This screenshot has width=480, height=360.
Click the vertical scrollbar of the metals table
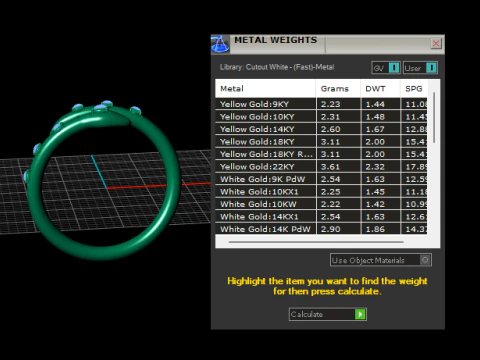click(434, 118)
